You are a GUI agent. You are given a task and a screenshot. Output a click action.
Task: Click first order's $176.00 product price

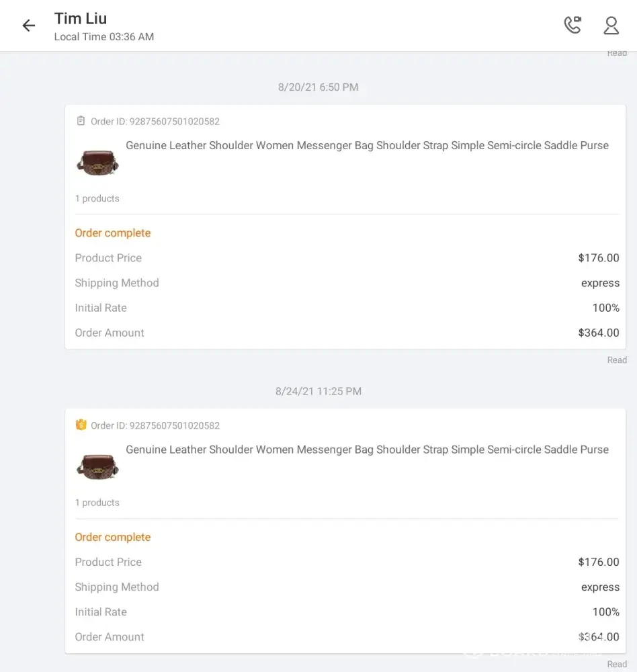point(598,258)
